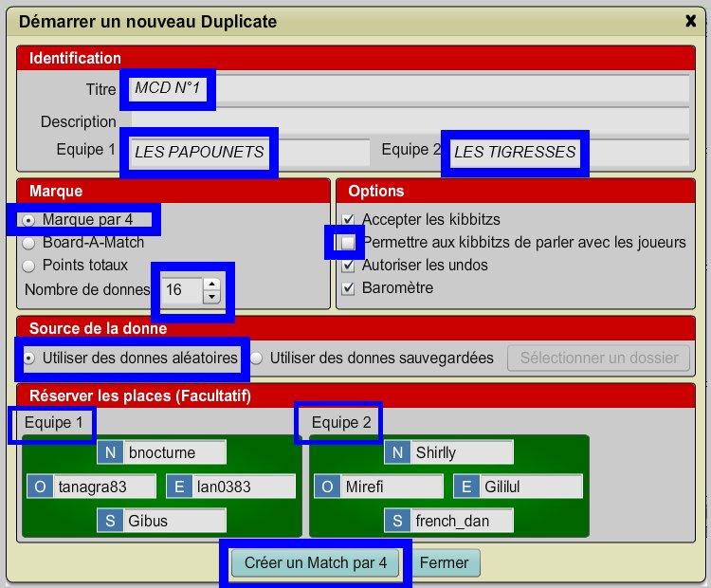Close the dialog with the X
Screen dimensions: 711x588
coord(690,20)
